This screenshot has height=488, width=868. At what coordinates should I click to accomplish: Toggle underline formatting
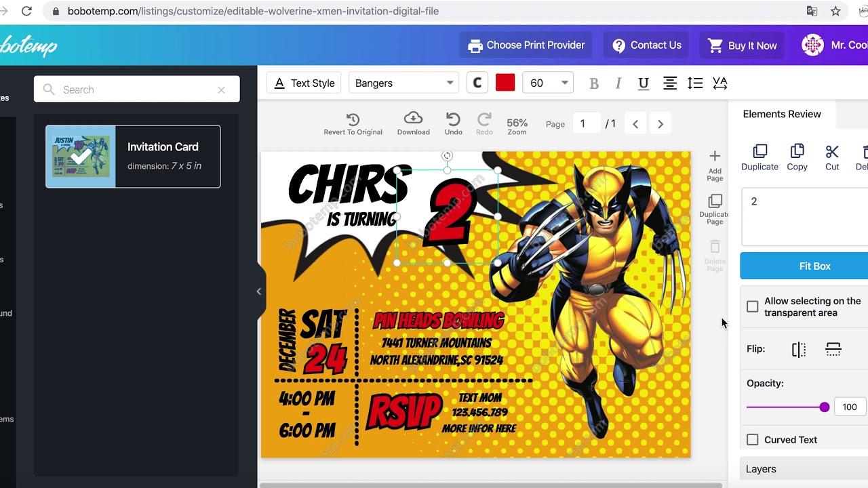pyautogui.click(x=644, y=83)
